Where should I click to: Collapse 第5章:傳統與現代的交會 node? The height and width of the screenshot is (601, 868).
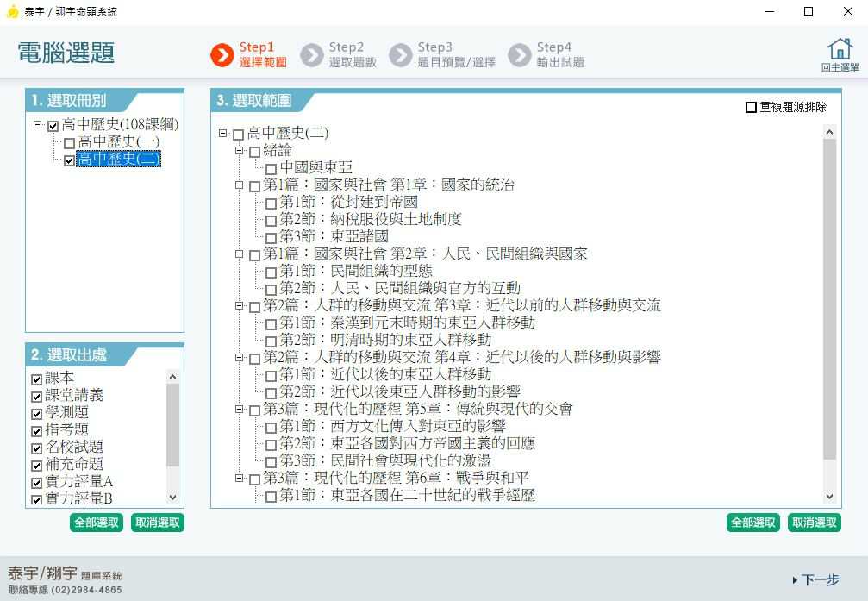(x=239, y=409)
